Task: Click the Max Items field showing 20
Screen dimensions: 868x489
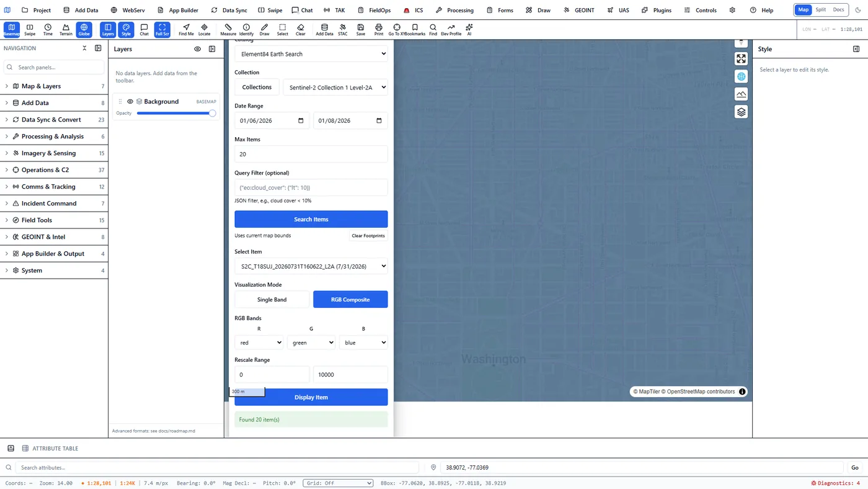Action: point(311,154)
